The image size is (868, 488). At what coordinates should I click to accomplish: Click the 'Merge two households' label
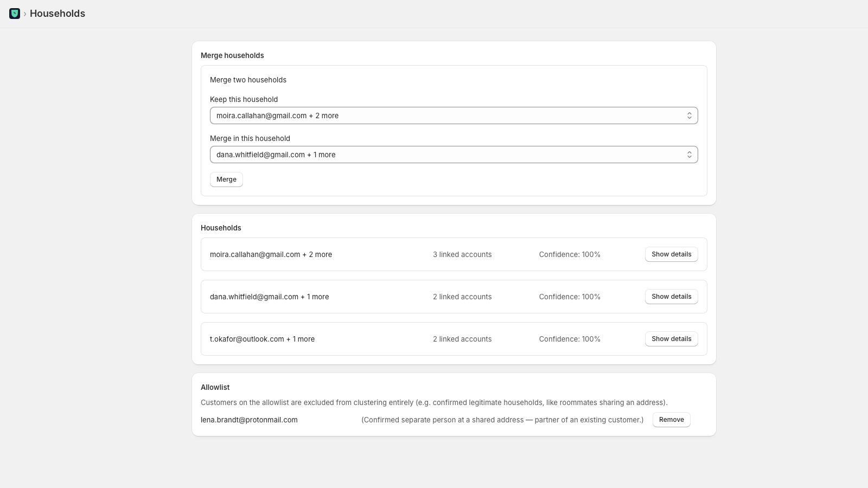248,80
